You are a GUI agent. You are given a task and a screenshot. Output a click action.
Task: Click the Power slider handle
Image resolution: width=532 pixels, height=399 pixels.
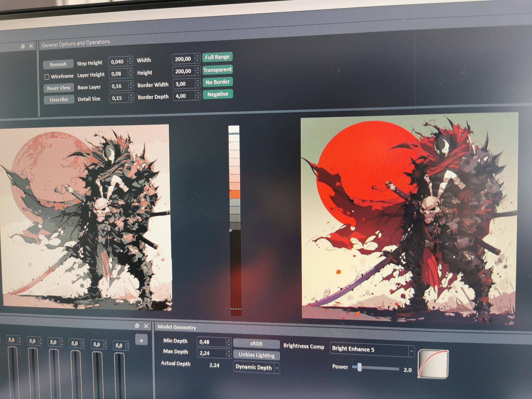pos(360,367)
